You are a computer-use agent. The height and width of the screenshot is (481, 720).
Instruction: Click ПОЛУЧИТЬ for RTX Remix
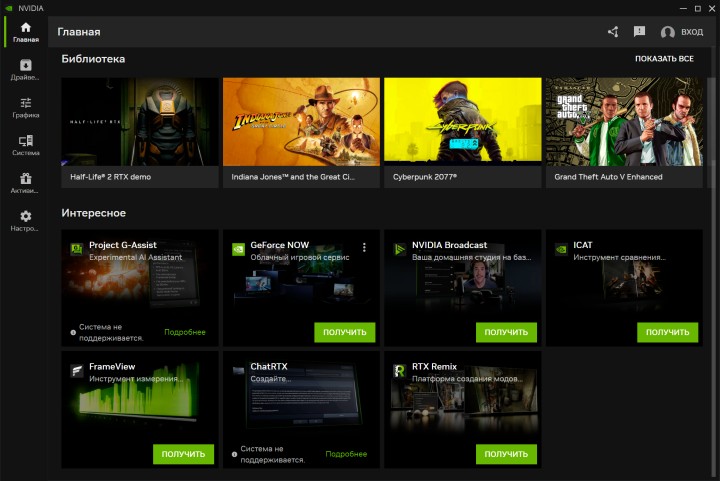pyautogui.click(x=506, y=454)
